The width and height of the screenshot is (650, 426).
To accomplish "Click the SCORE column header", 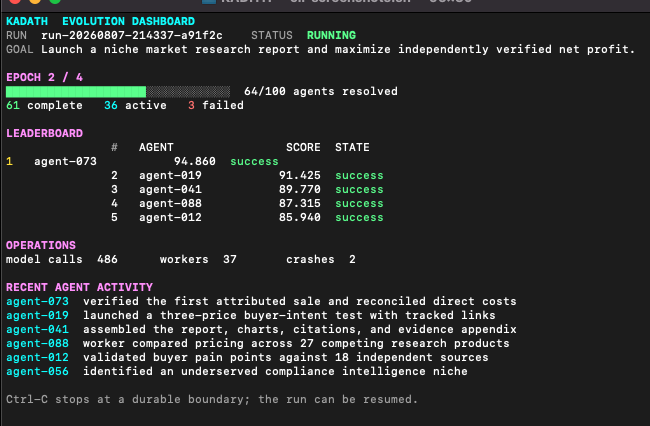I will coord(303,148).
